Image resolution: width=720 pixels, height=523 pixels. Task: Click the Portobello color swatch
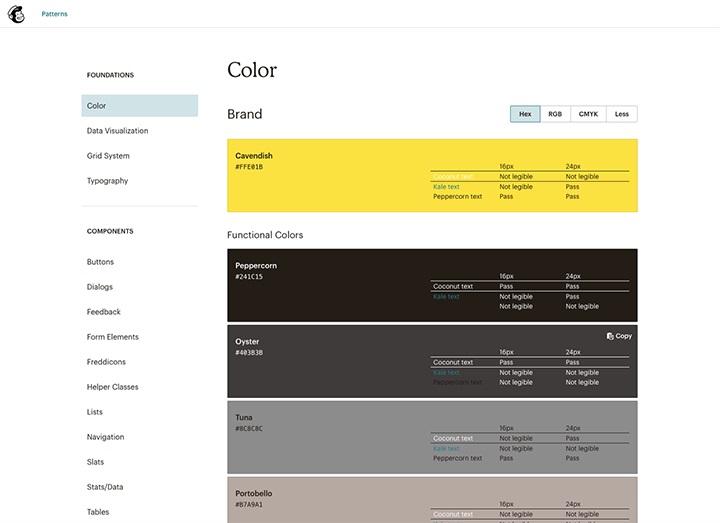pos(432,500)
